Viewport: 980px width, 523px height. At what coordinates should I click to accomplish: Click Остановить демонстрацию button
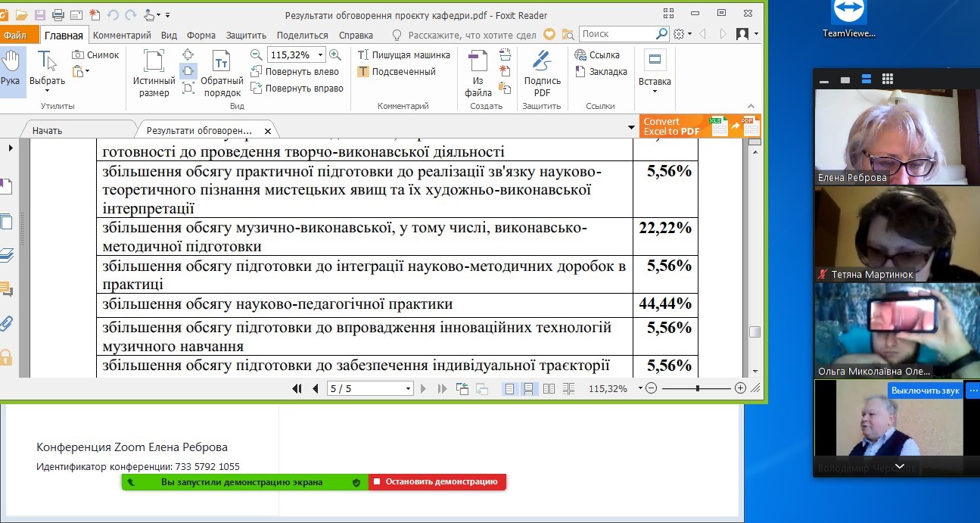(x=437, y=481)
